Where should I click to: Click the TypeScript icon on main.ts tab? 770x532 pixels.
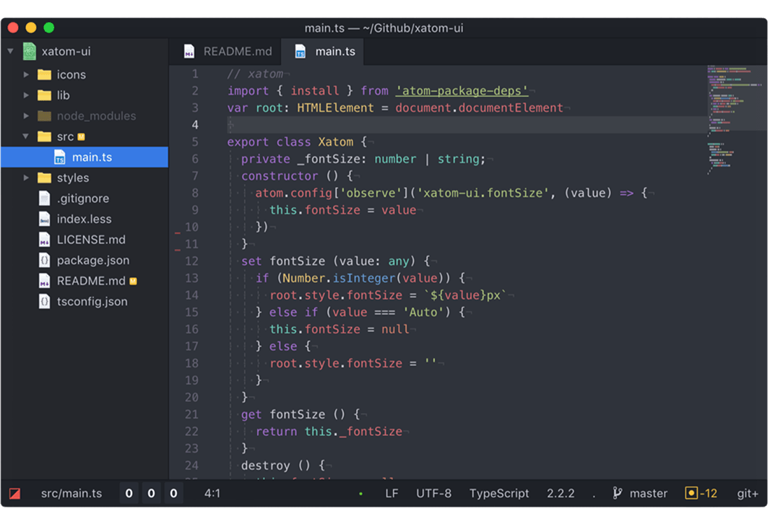[300, 51]
